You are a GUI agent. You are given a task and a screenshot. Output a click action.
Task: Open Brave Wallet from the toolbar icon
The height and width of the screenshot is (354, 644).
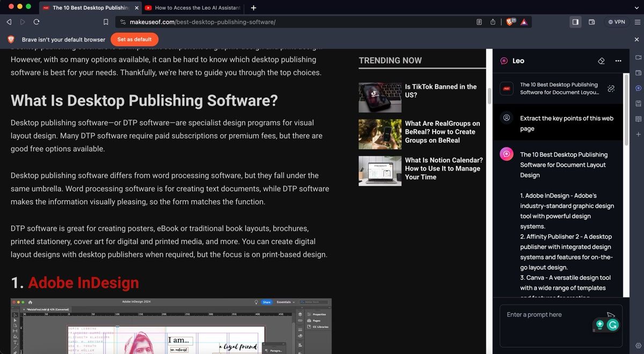click(x=592, y=21)
